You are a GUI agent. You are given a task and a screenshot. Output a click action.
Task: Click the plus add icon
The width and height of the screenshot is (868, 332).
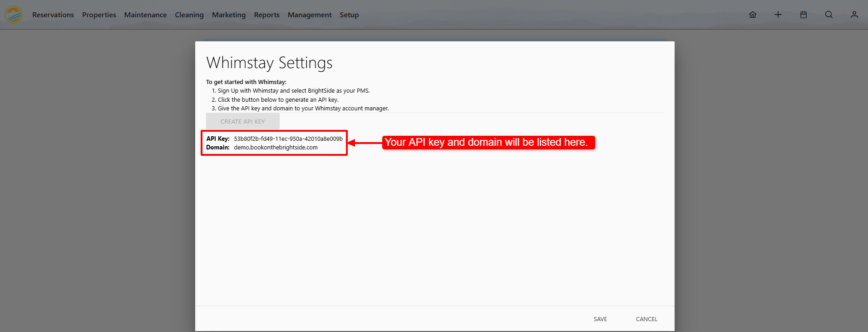click(x=778, y=15)
